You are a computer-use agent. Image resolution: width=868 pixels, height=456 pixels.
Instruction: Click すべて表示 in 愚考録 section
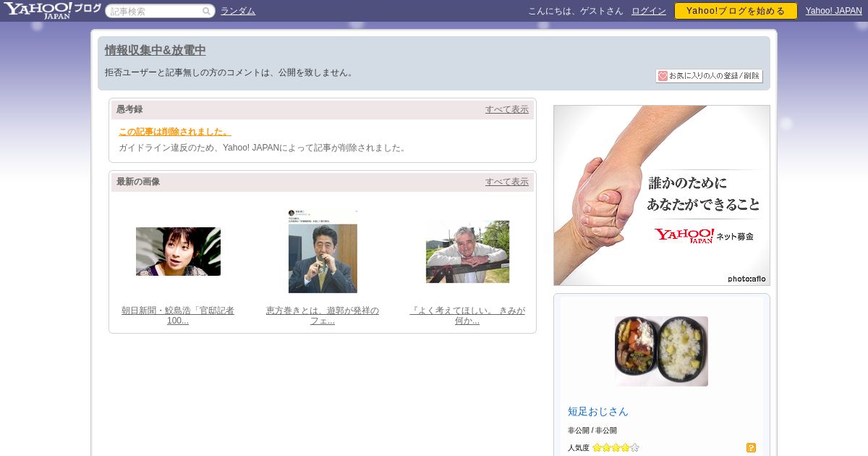[x=507, y=109]
